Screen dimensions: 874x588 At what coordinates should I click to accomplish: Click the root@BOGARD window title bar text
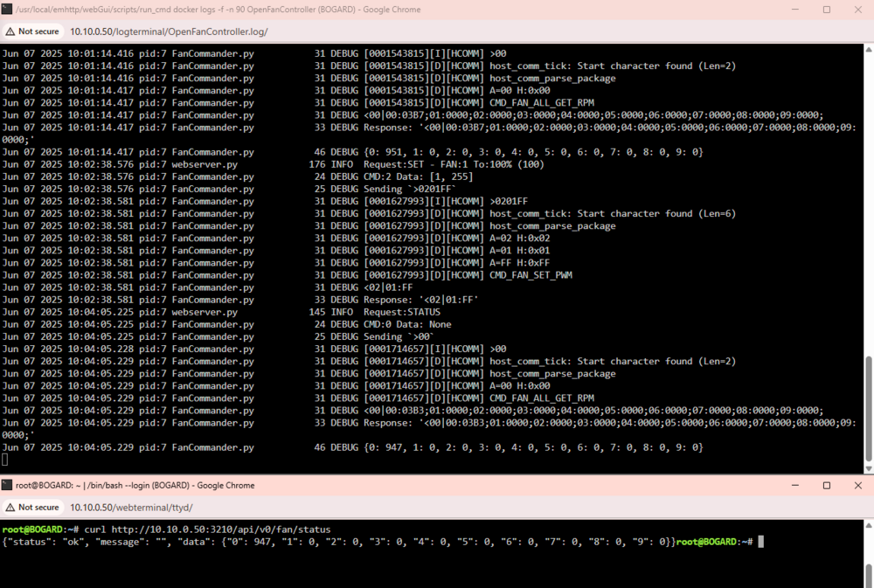click(x=135, y=486)
